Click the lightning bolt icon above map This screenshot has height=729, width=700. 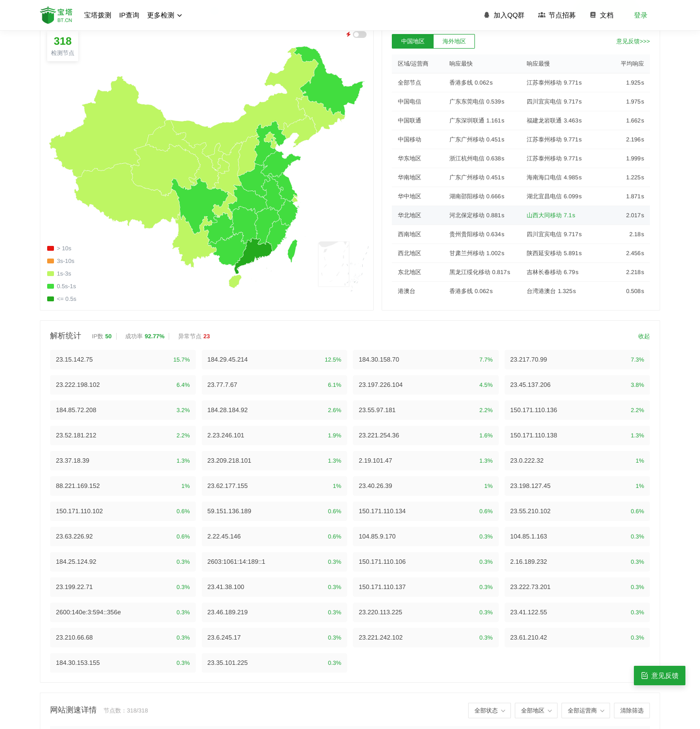[x=348, y=35]
